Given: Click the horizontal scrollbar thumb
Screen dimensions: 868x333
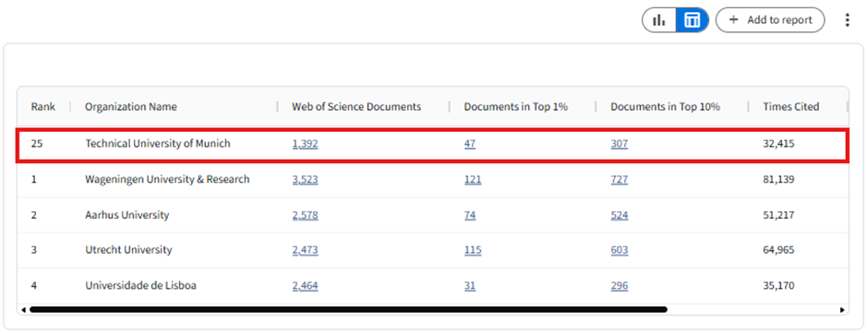Looking at the screenshot, I should point(348,310).
